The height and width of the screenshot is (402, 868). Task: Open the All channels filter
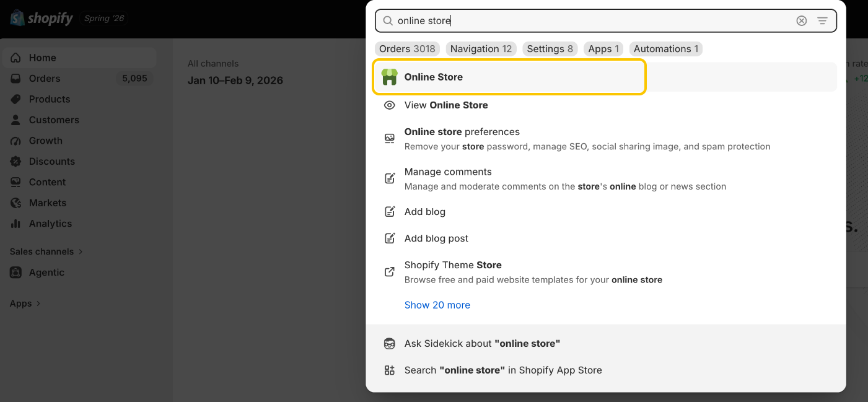(213, 64)
